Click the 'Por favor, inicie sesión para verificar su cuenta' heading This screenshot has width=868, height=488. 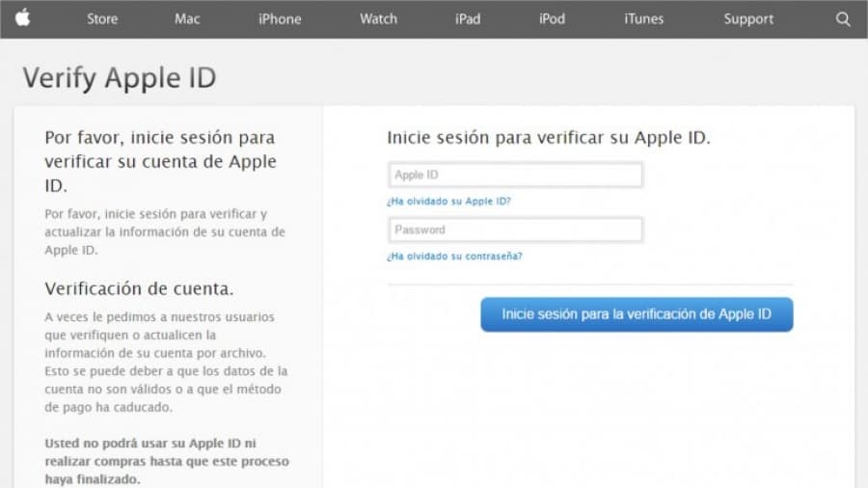coord(160,161)
